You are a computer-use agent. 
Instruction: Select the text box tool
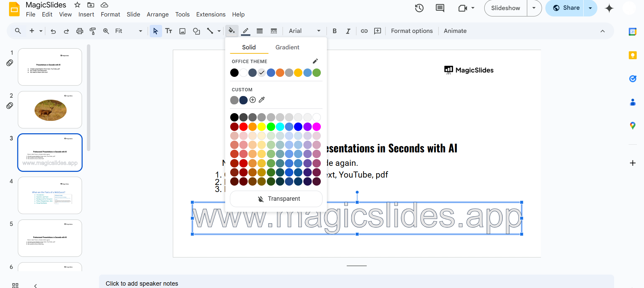coord(169,31)
